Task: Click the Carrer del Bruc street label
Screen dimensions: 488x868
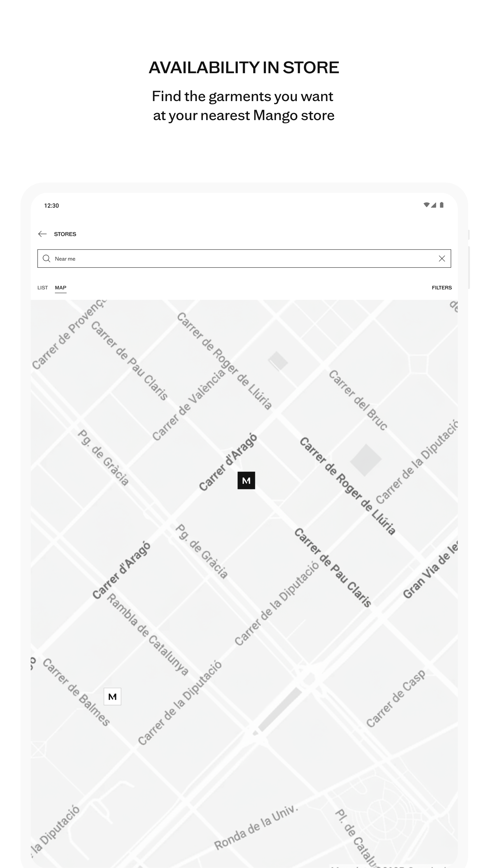Action: click(358, 400)
